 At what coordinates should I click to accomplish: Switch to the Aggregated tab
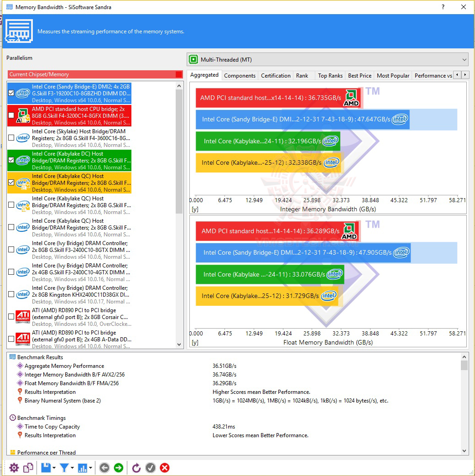click(x=204, y=75)
